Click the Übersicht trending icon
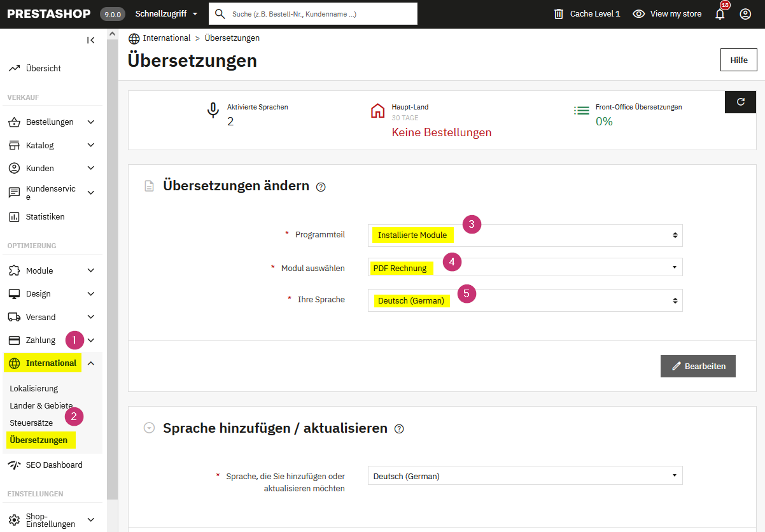The width and height of the screenshot is (765, 532). click(x=14, y=68)
